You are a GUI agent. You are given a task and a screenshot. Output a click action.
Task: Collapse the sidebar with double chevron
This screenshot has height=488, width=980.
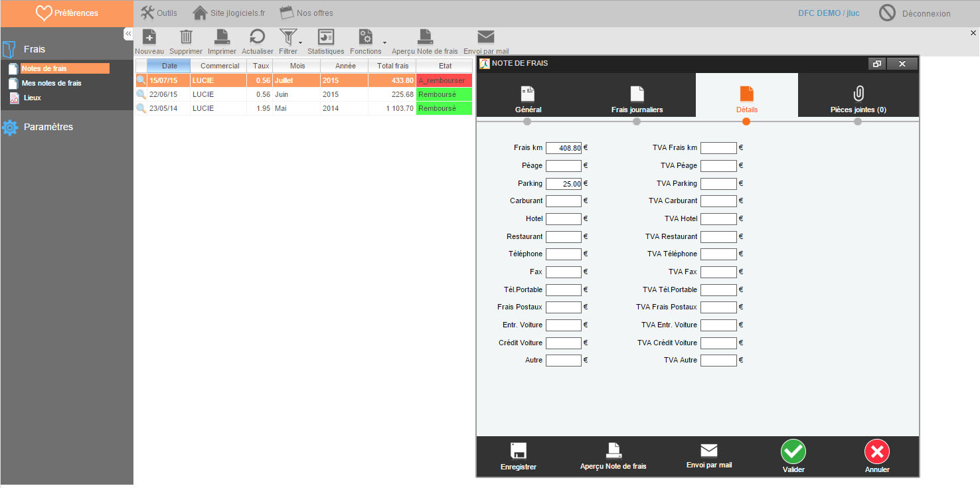coord(128,34)
